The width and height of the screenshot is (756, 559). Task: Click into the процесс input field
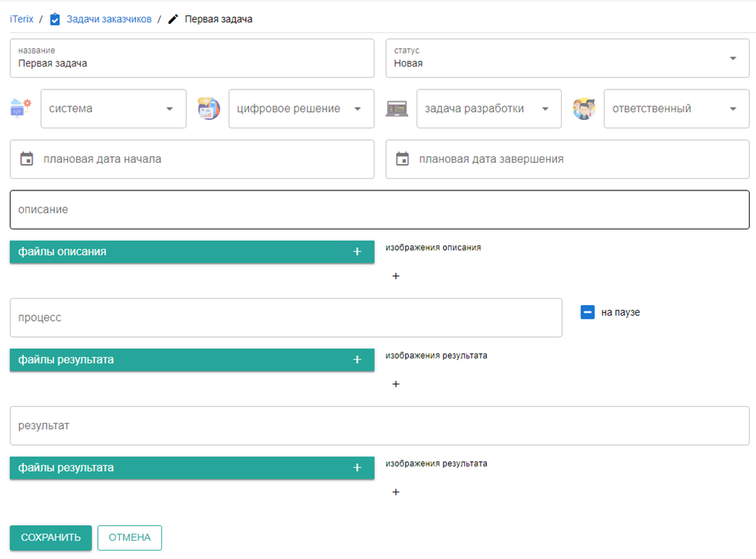[x=286, y=317]
